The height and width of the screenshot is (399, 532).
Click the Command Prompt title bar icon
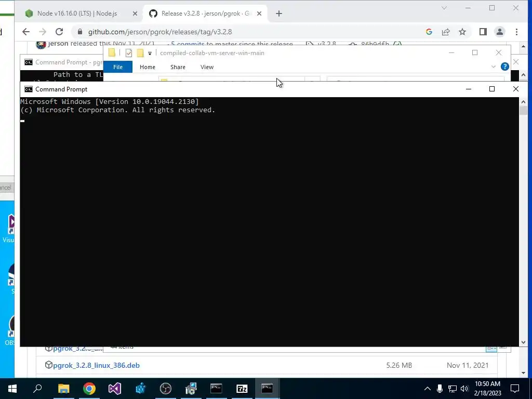[29, 89]
